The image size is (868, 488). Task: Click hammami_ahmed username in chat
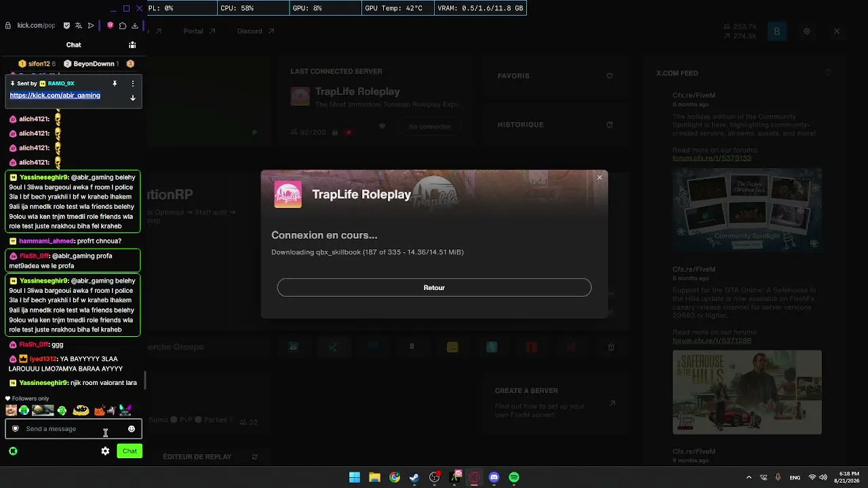click(45, 241)
